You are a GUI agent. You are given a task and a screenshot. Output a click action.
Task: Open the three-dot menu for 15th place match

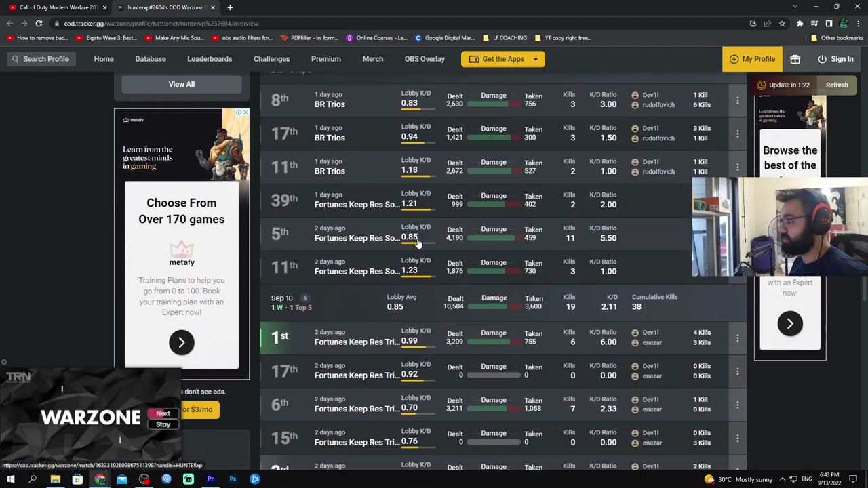coord(737,438)
